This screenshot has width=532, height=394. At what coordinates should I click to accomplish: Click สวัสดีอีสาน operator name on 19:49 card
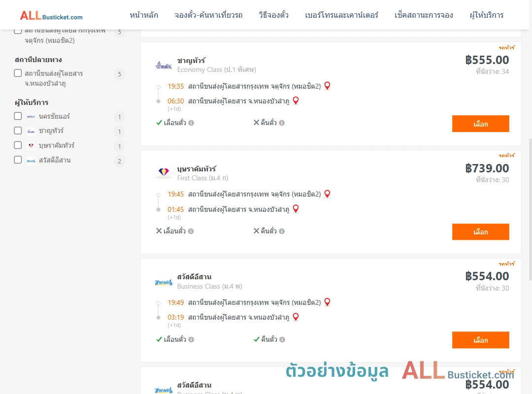point(194,277)
